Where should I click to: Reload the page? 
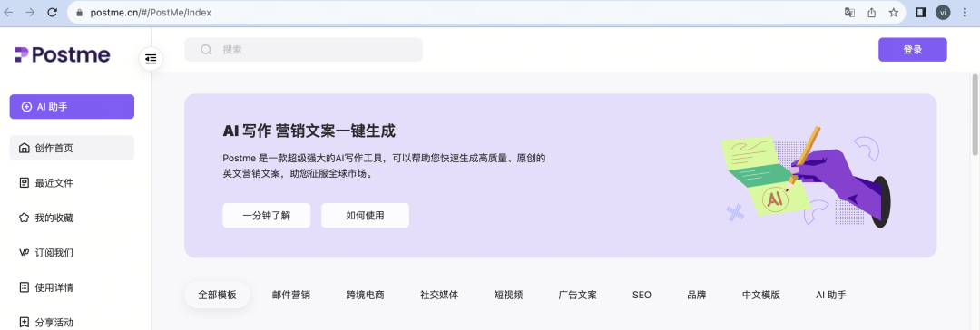pyautogui.click(x=53, y=13)
